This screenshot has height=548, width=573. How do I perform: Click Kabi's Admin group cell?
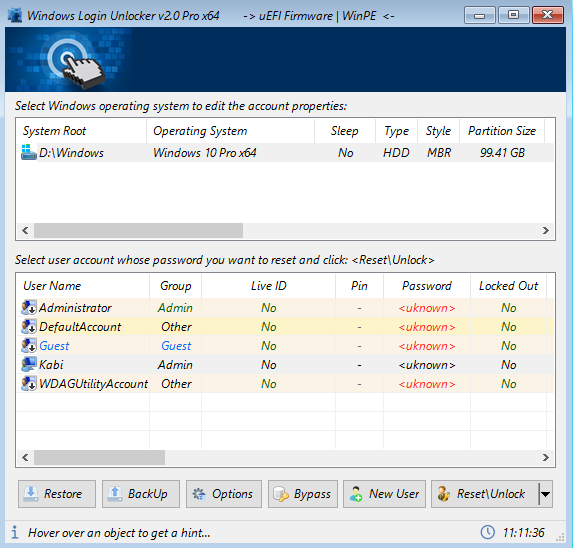click(x=175, y=365)
